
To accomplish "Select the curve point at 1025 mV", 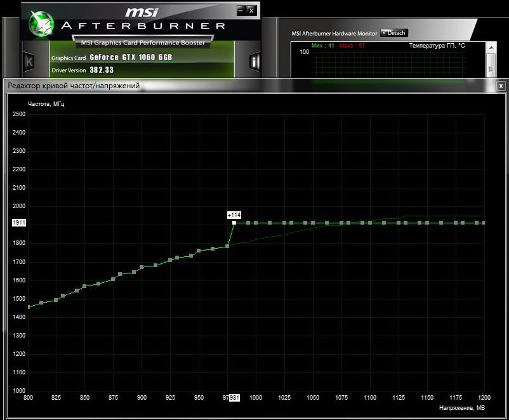I will click(x=284, y=223).
